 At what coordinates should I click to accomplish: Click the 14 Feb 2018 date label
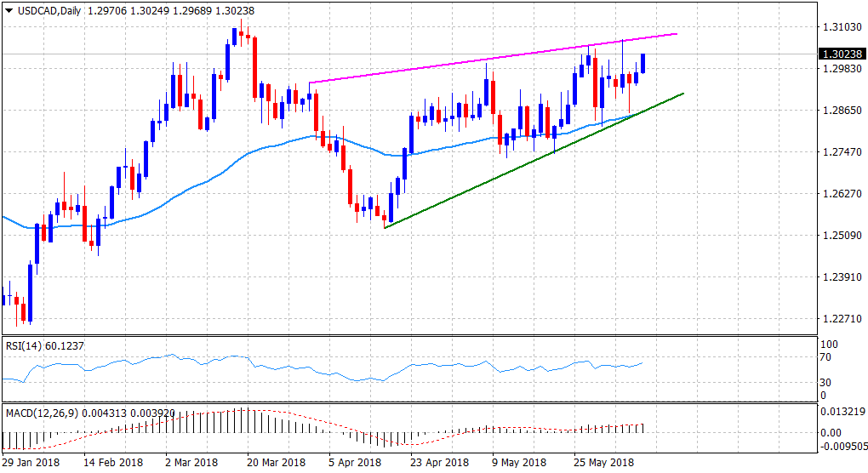pos(113,463)
